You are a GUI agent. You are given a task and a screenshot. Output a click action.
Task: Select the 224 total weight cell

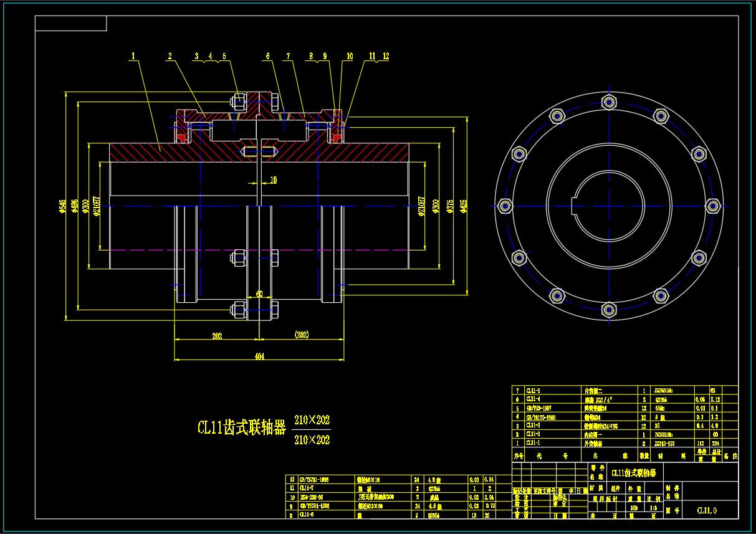click(715, 442)
